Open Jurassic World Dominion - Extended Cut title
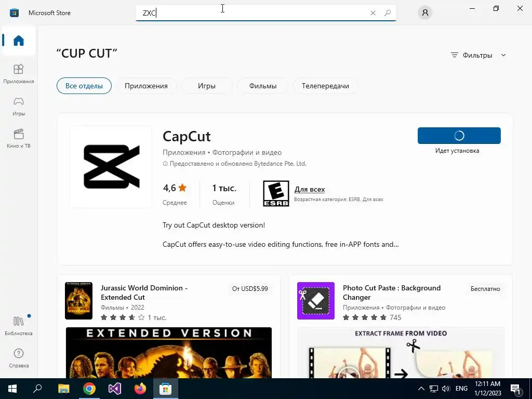Viewport: 532px width, 399px height. [x=144, y=292]
